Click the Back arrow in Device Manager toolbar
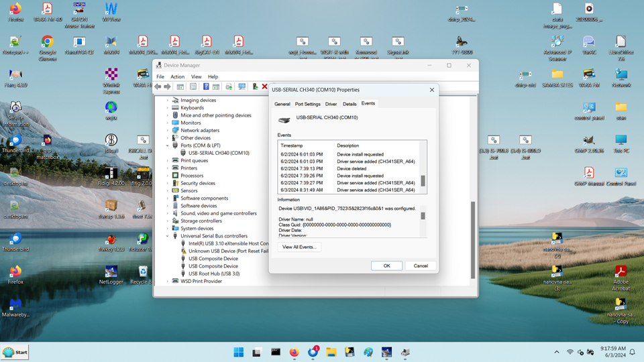The width and height of the screenshot is (644, 362). 158,86
